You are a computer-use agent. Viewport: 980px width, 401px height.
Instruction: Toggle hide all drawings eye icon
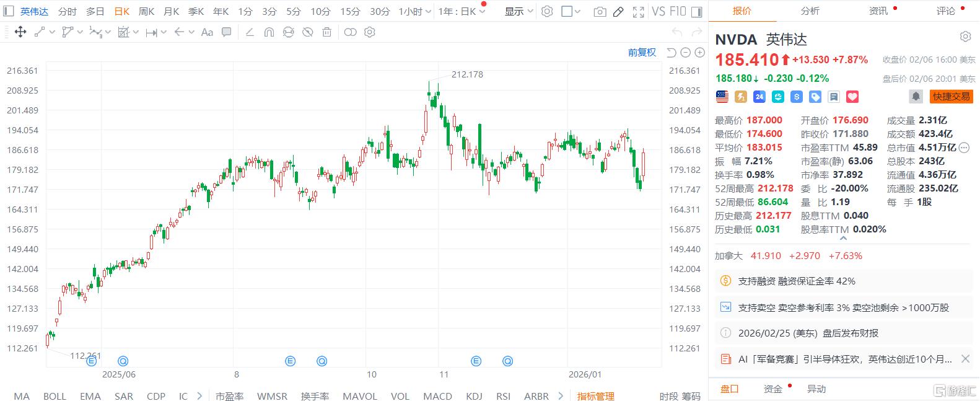coord(307,32)
